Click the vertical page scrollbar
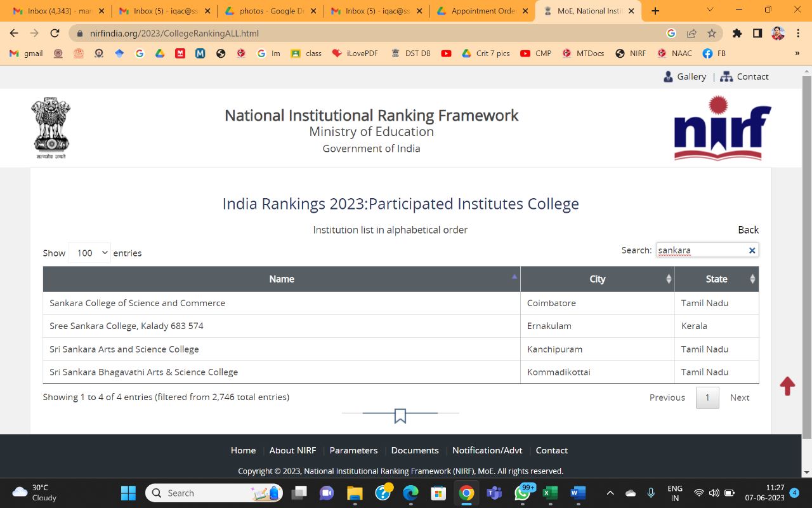Screen dimensions: 812x508 pos(807,254)
